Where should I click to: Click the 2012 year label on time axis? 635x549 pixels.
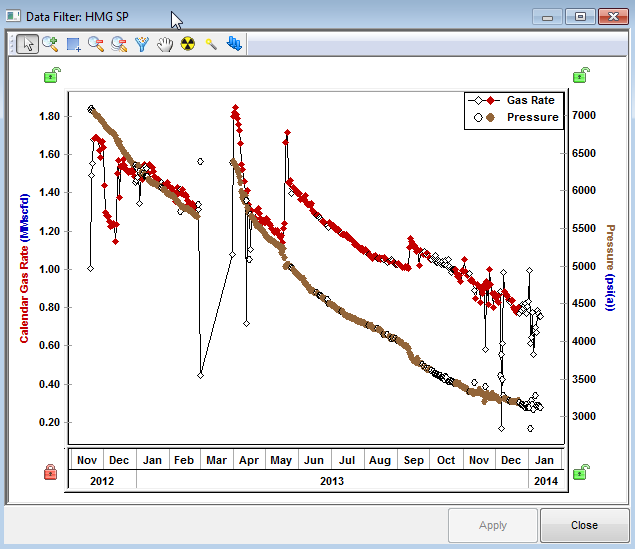click(102, 481)
